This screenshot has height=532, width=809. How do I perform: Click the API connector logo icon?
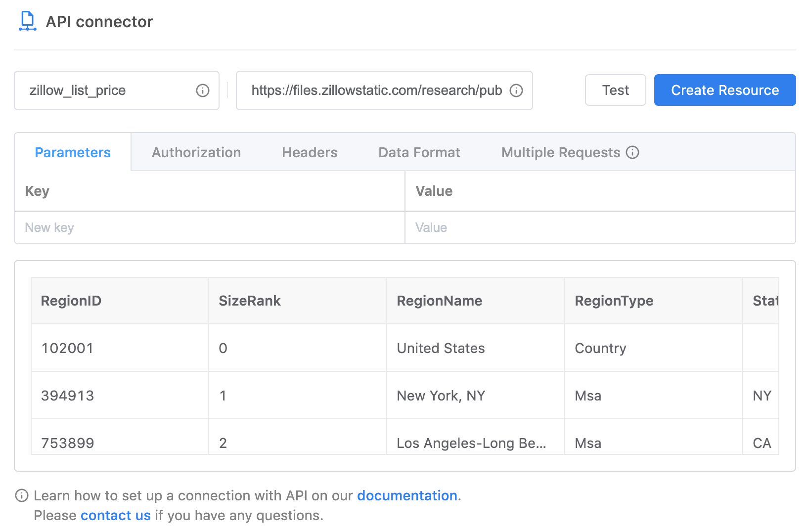click(28, 22)
